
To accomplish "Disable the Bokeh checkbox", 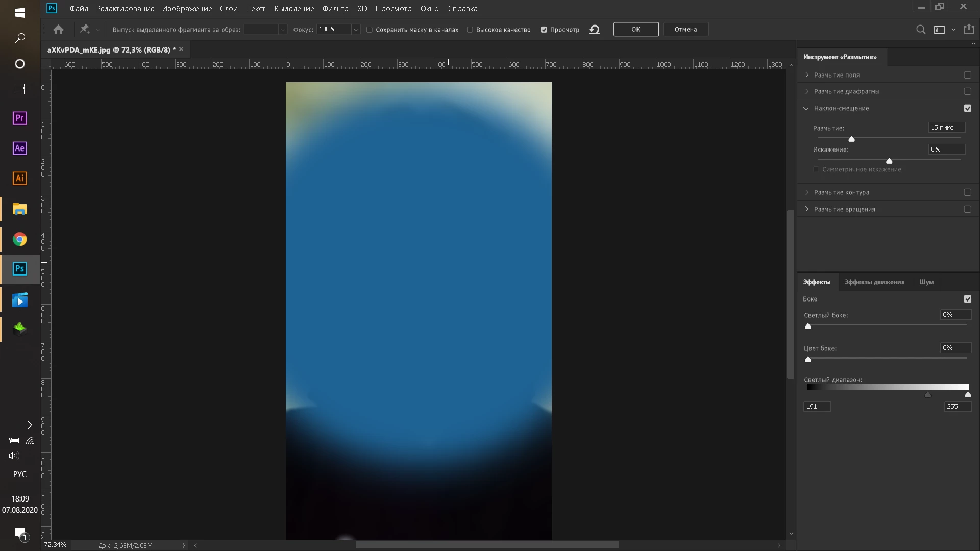I will coord(967,299).
